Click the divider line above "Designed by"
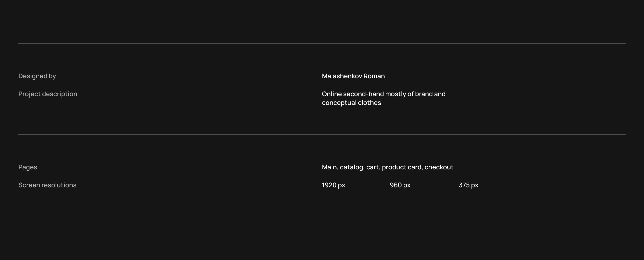644x260 pixels. pos(322,43)
